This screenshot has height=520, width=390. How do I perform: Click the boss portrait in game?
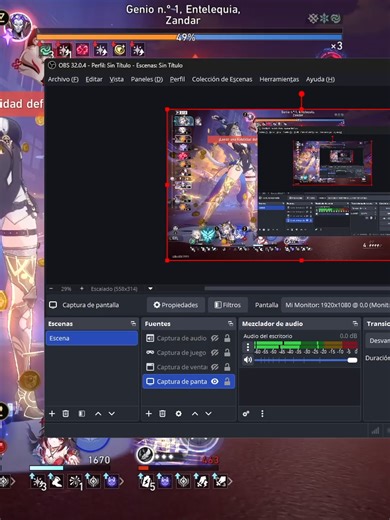coord(19,27)
